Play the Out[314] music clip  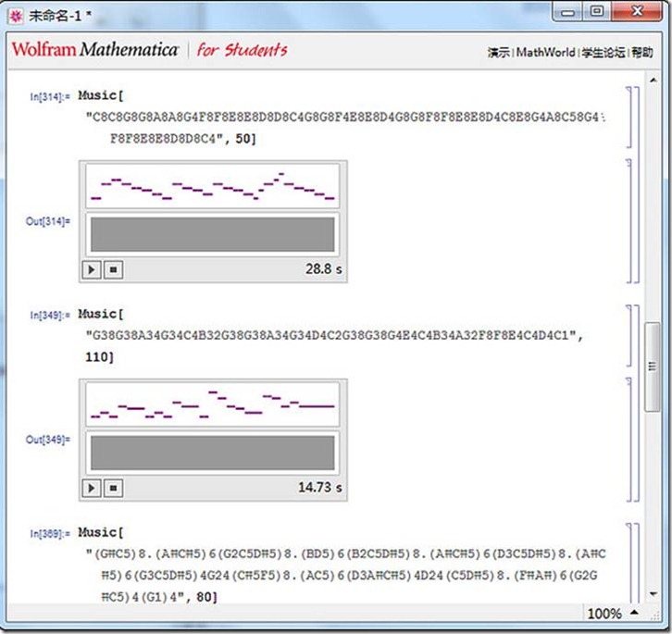[x=92, y=269]
